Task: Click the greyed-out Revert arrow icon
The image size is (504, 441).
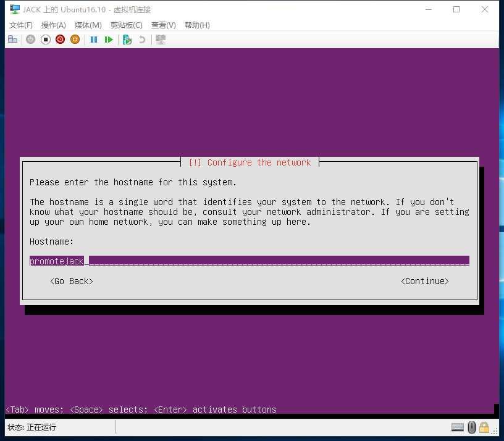Action: pyautogui.click(x=142, y=40)
